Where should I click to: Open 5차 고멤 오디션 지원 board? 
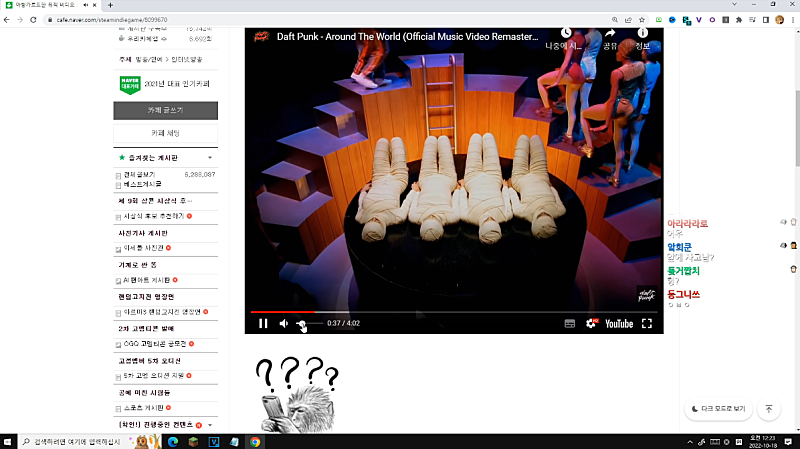(x=154, y=376)
